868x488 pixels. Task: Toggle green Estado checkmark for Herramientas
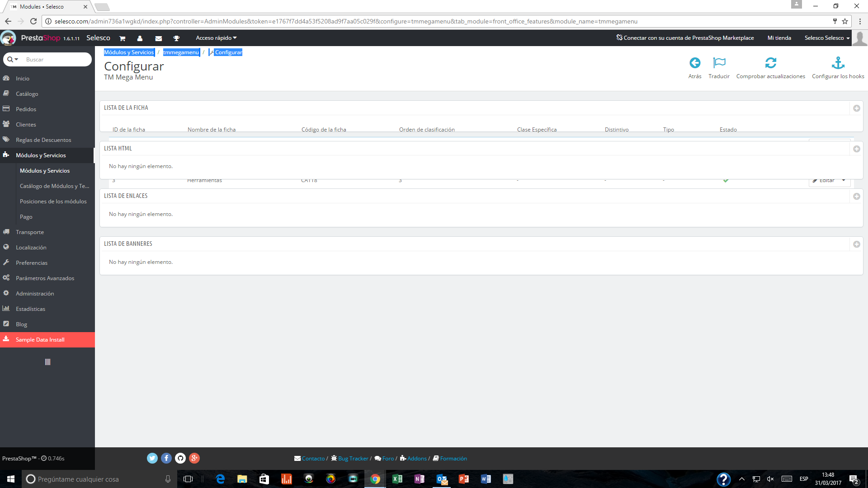(x=726, y=181)
